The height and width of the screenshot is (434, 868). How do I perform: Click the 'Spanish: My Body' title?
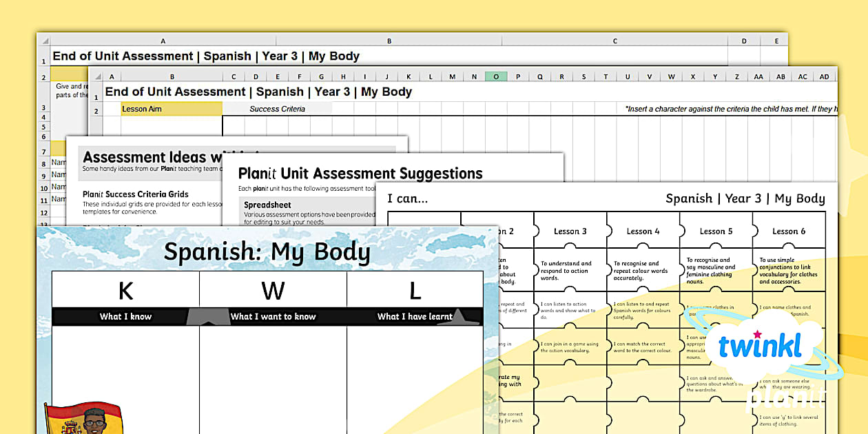[x=267, y=253]
